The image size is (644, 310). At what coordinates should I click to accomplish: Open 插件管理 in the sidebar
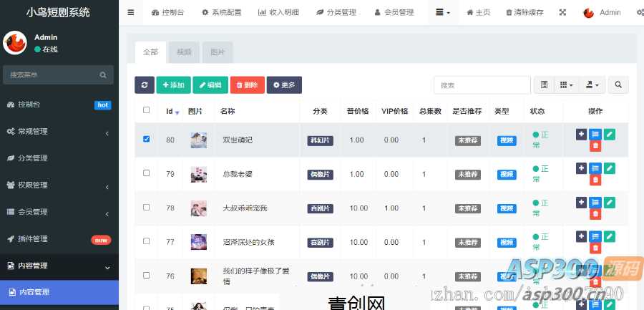(59, 239)
